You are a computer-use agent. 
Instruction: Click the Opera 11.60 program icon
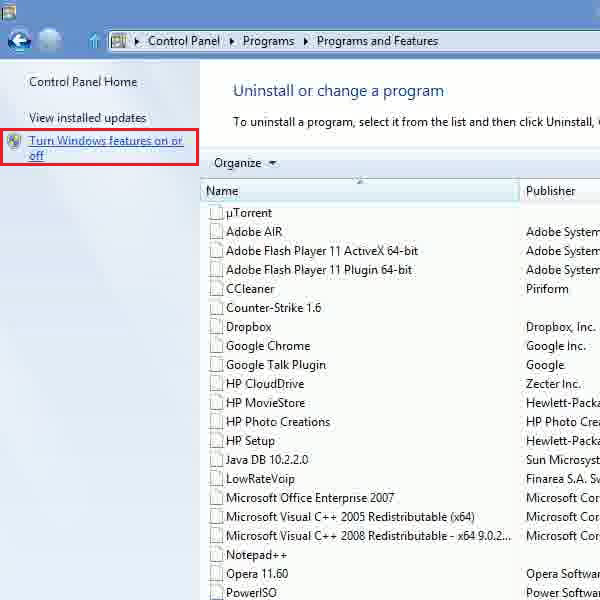click(216, 574)
